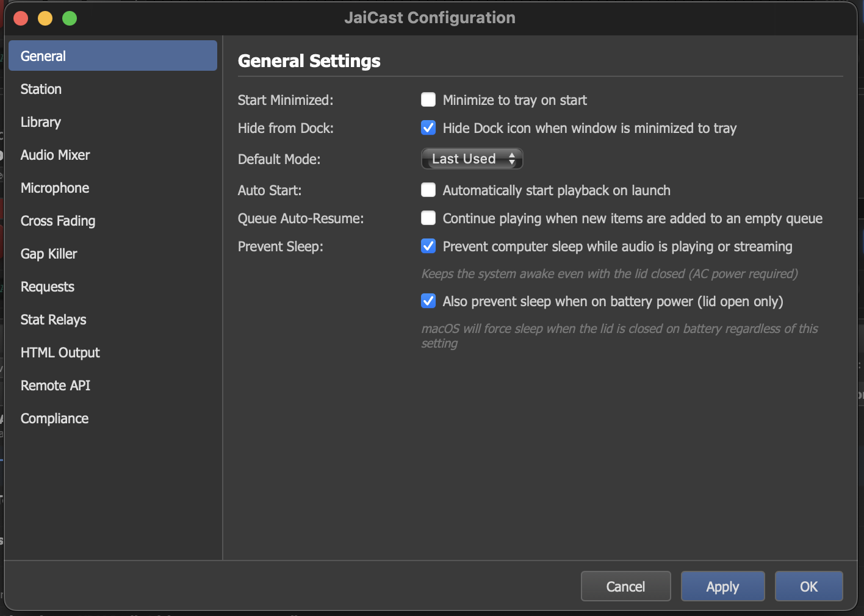Screen dimensions: 864x616
Task: Switch to HTML Output settings
Action: [113, 353]
